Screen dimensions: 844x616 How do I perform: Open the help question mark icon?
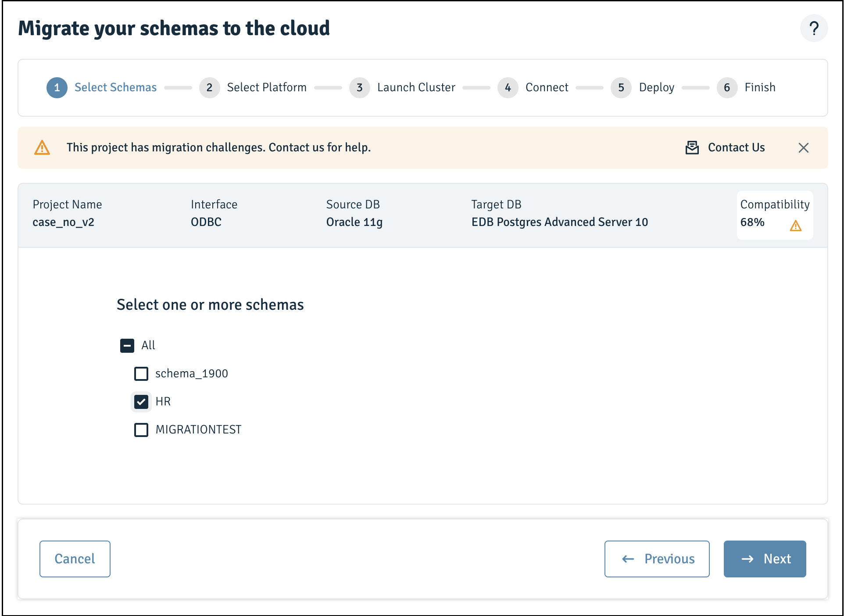(814, 29)
